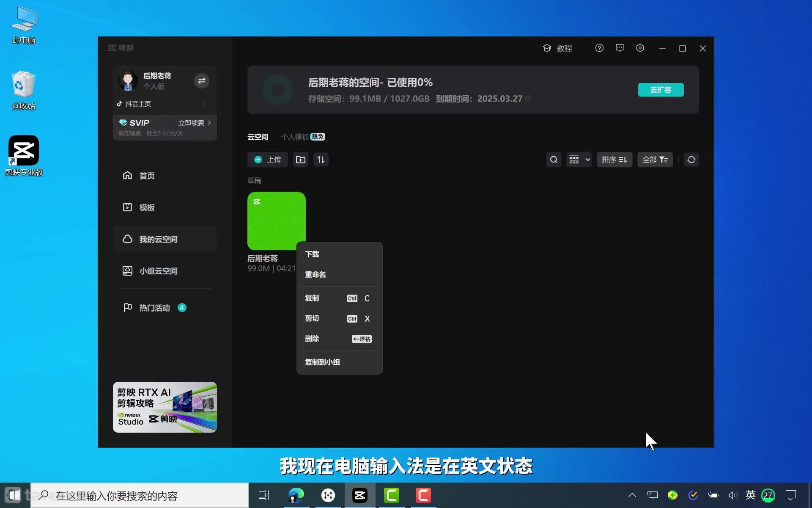Click 立即续费 SVIP renewal

click(194, 123)
